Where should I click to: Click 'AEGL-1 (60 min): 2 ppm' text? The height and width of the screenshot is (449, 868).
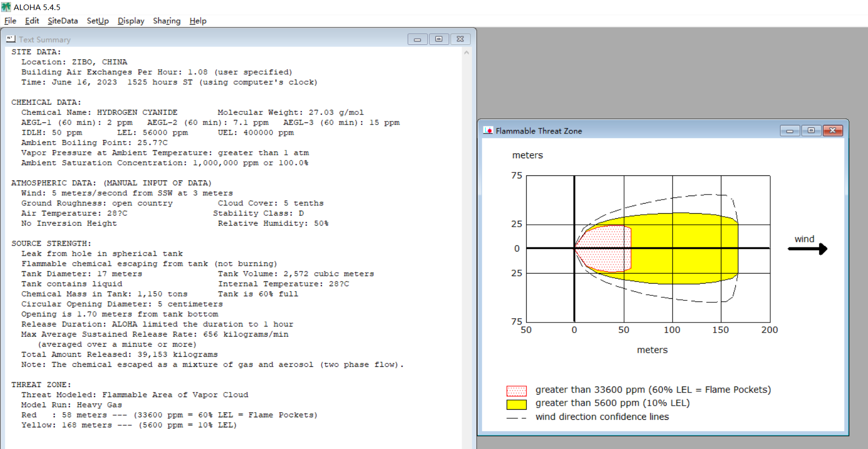point(77,122)
